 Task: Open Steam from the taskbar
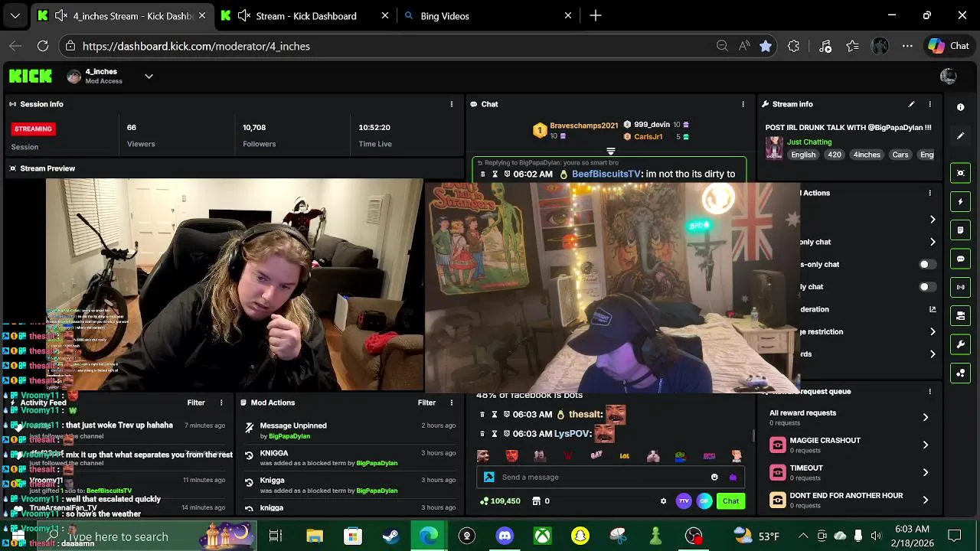390,536
